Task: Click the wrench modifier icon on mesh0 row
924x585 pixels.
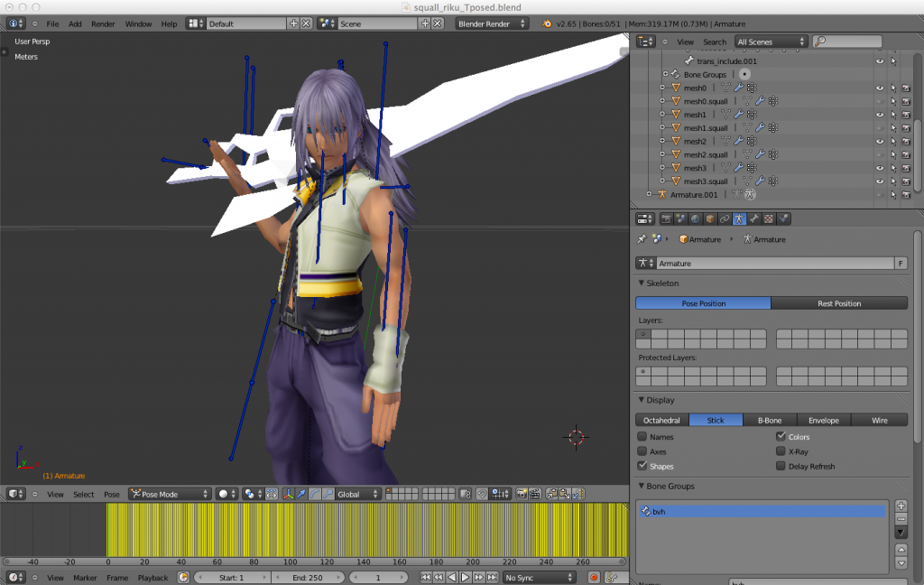Action: 738,88
